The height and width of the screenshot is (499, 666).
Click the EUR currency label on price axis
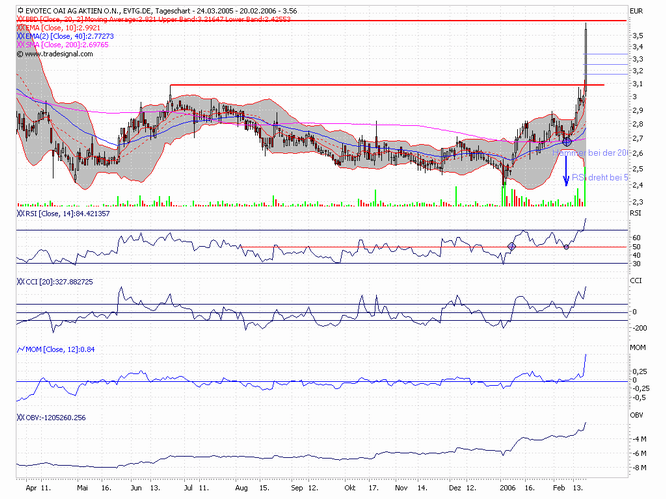tap(637, 11)
